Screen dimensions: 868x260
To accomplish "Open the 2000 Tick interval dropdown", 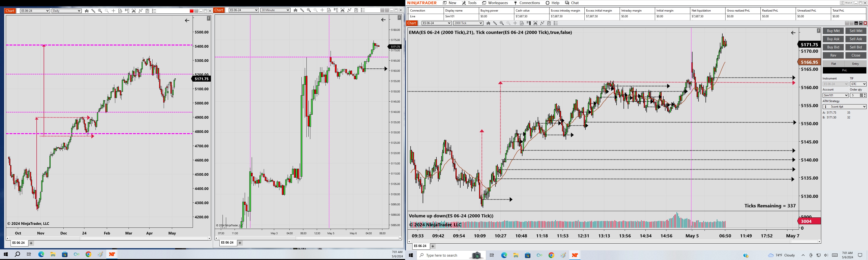I will point(468,23).
